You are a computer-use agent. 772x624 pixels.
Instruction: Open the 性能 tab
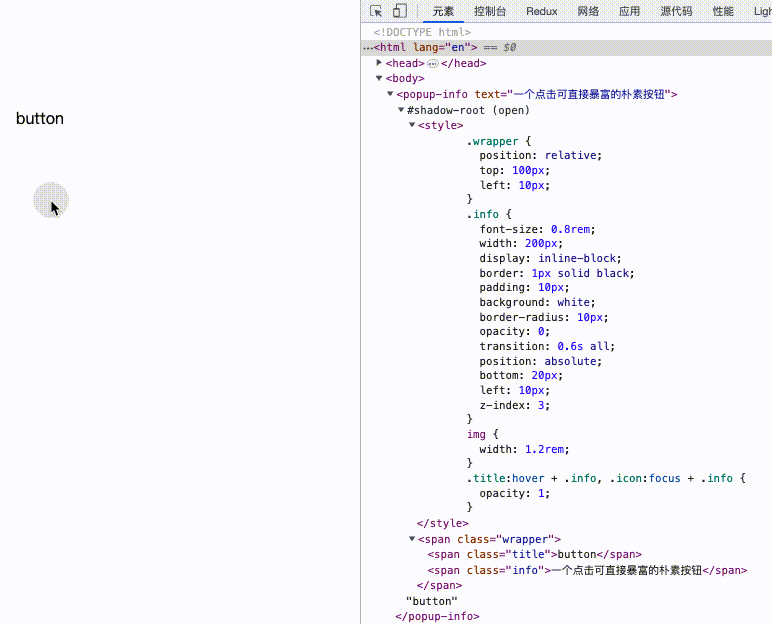[723, 11]
